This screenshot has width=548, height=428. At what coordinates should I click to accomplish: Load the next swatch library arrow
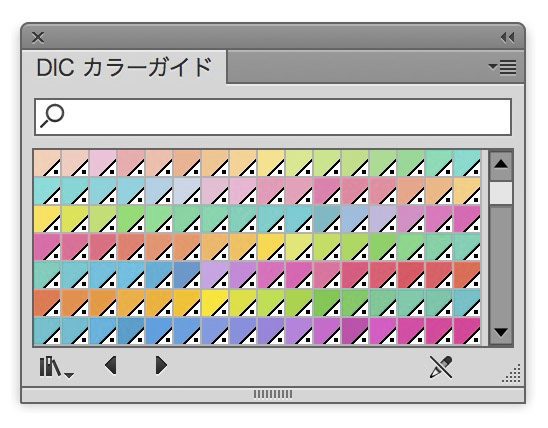161,365
